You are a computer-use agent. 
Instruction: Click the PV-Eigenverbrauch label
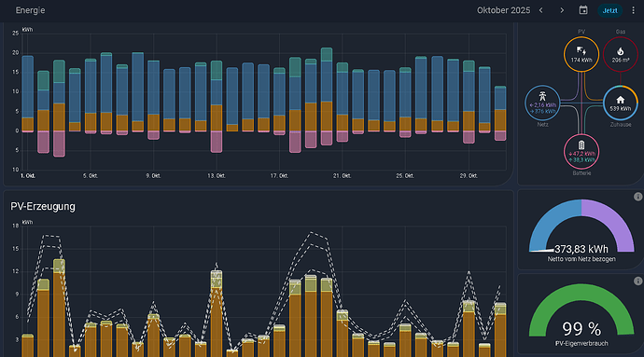click(x=581, y=343)
